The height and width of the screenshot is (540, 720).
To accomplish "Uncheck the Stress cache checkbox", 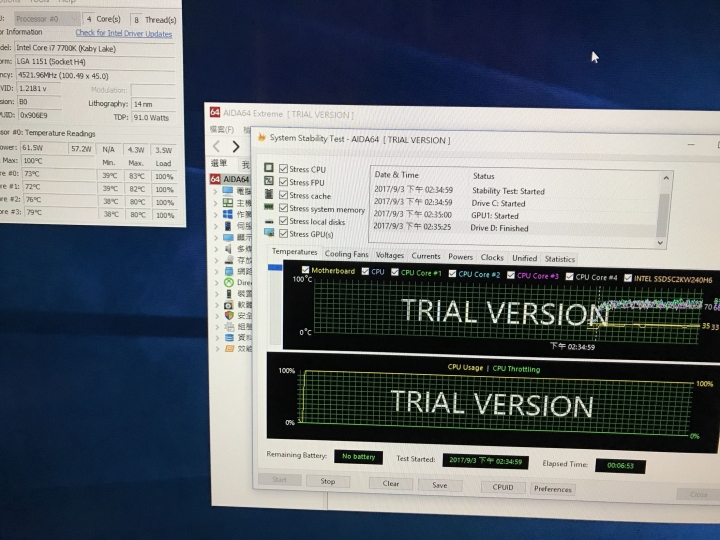I will 283,195.
